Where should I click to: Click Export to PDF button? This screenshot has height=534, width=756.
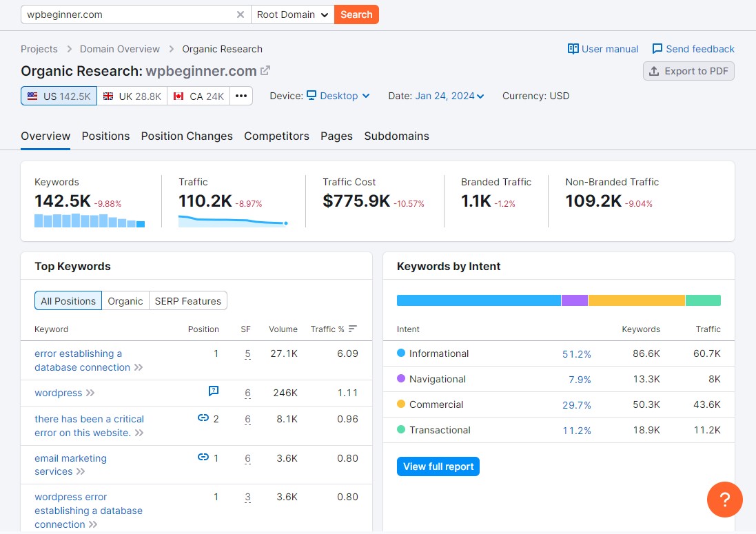click(688, 72)
